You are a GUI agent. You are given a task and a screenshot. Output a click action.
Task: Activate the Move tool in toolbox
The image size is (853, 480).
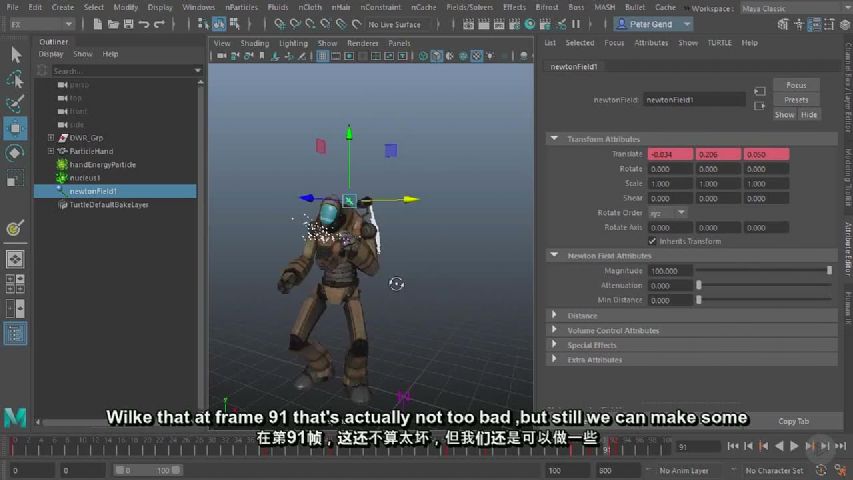[15, 128]
